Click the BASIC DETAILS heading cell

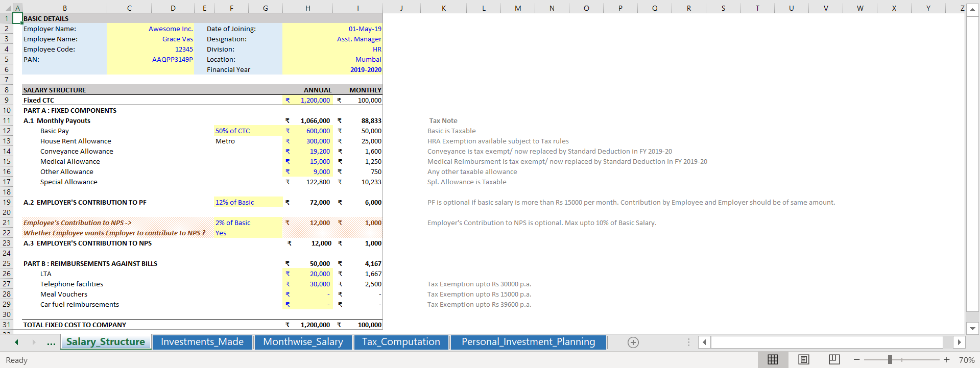[46, 19]
